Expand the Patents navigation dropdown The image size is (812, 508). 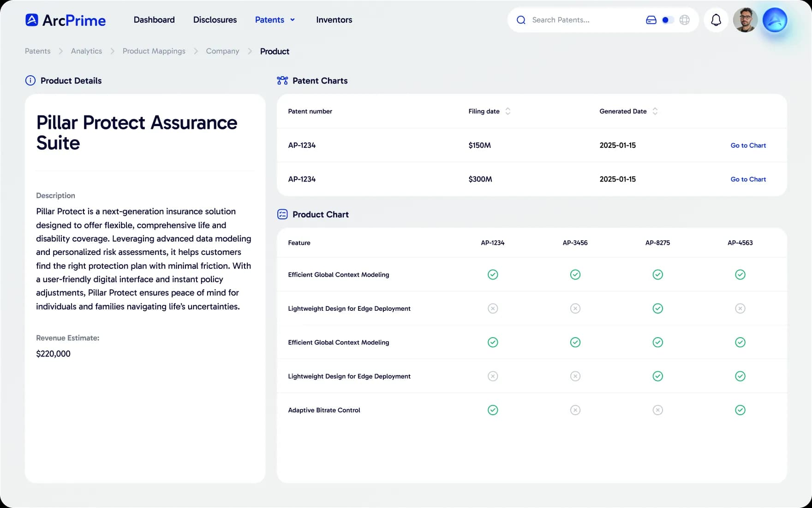(275, 20)
